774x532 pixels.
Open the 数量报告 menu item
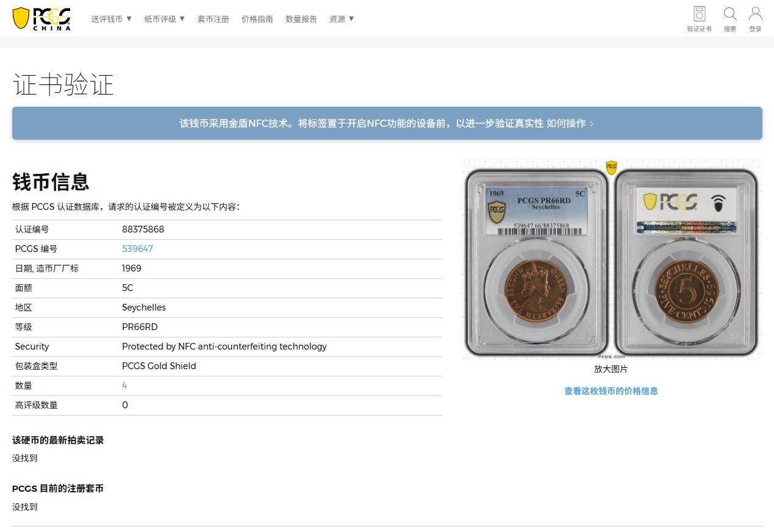click(301, 19)
